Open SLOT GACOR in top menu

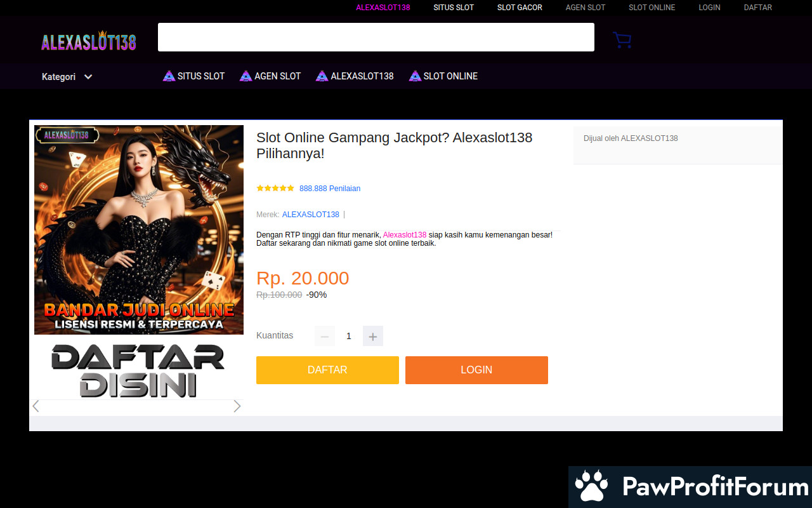pos(520,8)
